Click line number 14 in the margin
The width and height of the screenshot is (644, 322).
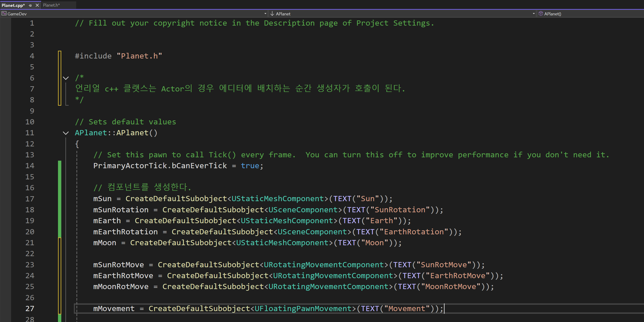click(30, 166)
